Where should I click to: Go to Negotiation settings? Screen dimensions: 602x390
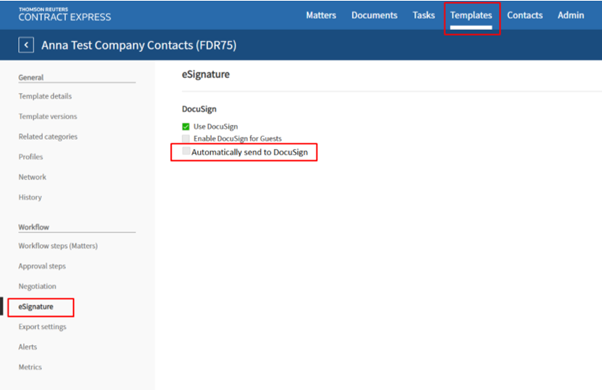[37, 286]
